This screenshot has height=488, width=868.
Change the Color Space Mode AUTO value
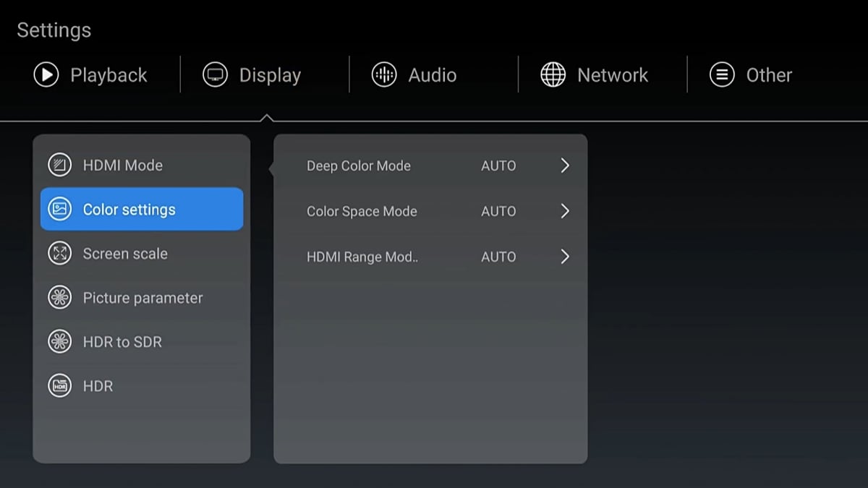[498, 211]
